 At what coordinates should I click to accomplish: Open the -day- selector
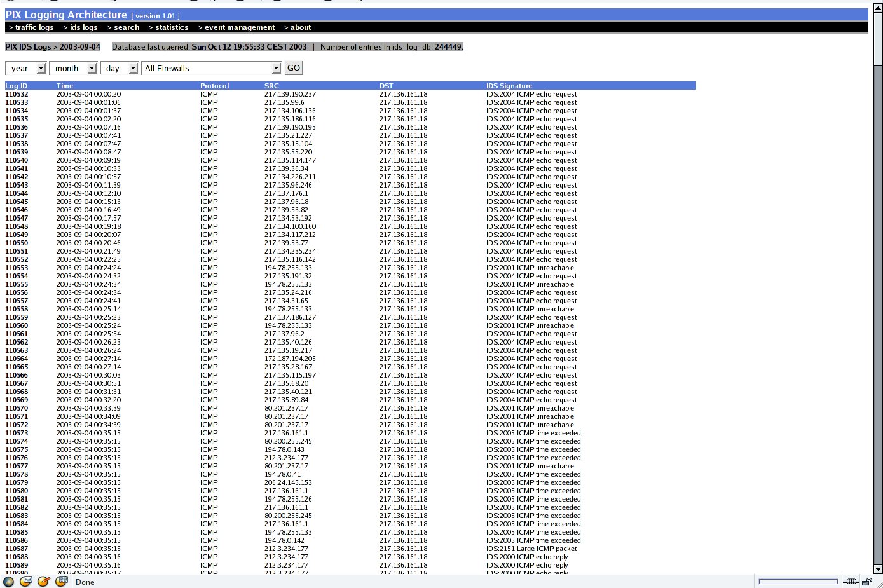click(x=119, y=68)
